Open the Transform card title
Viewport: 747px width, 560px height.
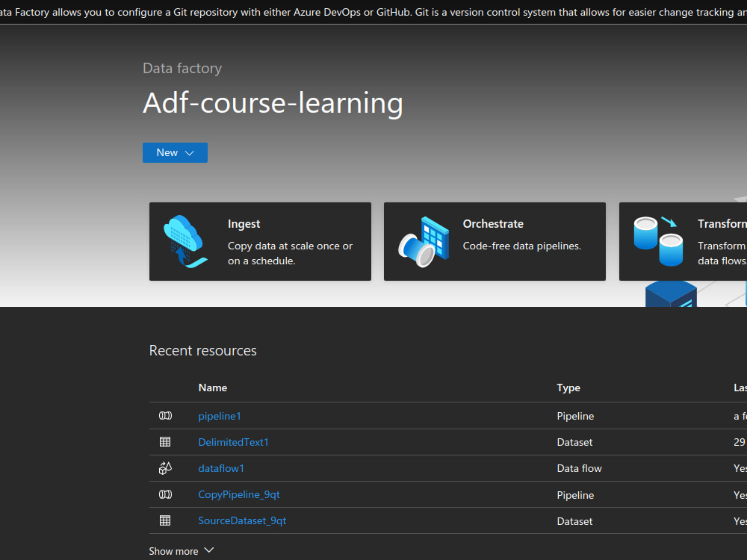point(722,224)
